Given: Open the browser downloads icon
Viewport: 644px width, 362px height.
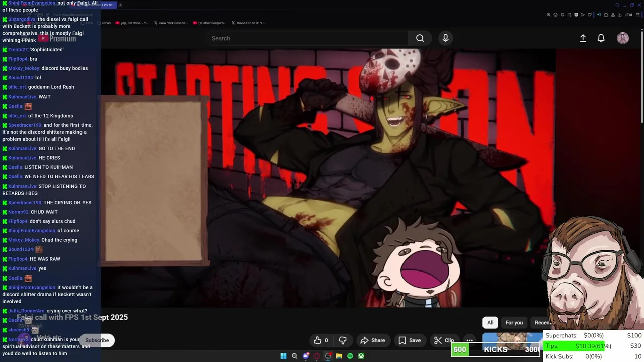Looking at the screenshot, I should (619, 15).
